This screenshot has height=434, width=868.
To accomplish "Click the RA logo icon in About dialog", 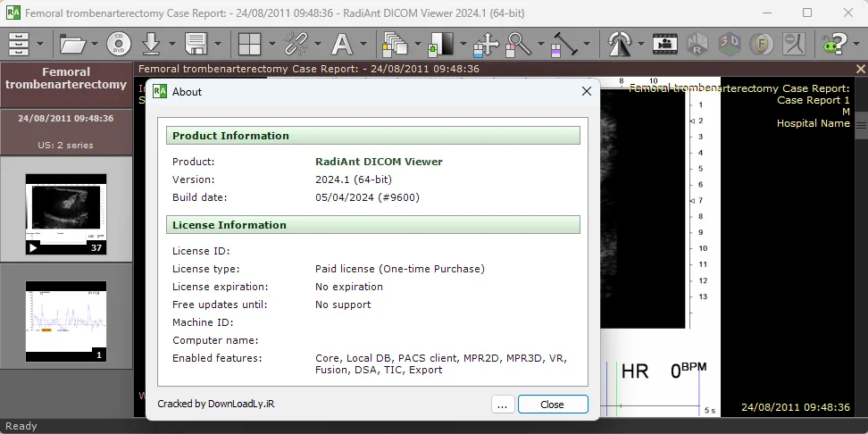I will (160, 91).
